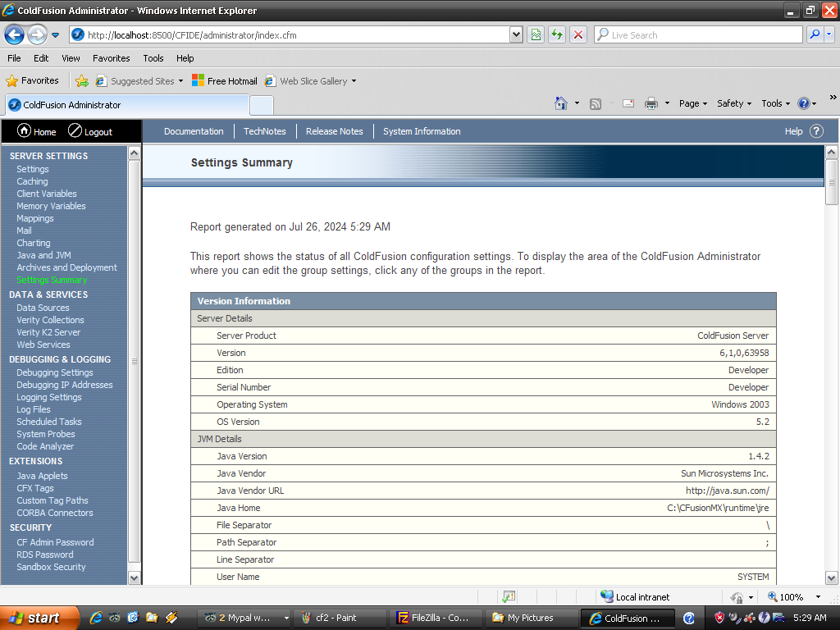Click the browser Refresh icon
This screenshot has height=630, width=840.
(557, 34)
